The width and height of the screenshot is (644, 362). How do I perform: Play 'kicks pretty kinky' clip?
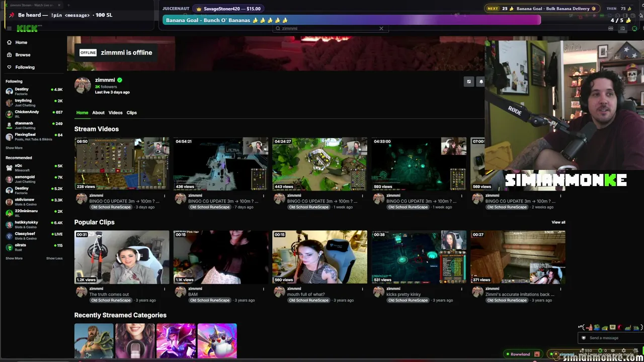coord(419,257)
